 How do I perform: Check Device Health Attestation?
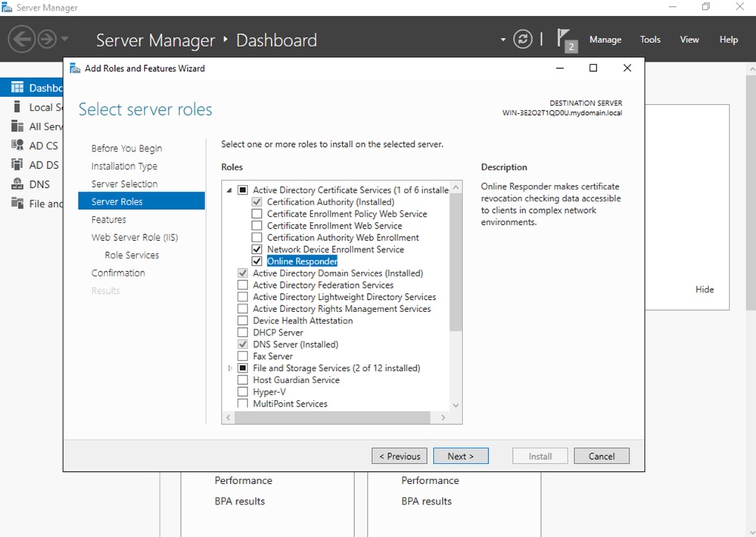243,320
